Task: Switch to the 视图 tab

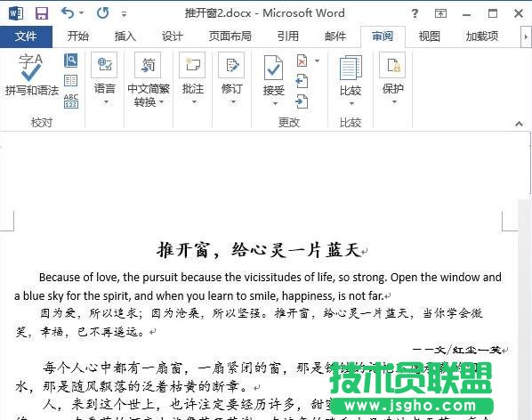Action: click(429, 36)
